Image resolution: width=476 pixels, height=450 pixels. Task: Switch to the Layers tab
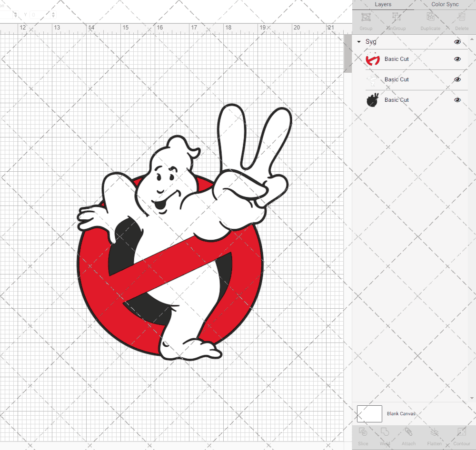pyautogui.click(x=383, y=4)
